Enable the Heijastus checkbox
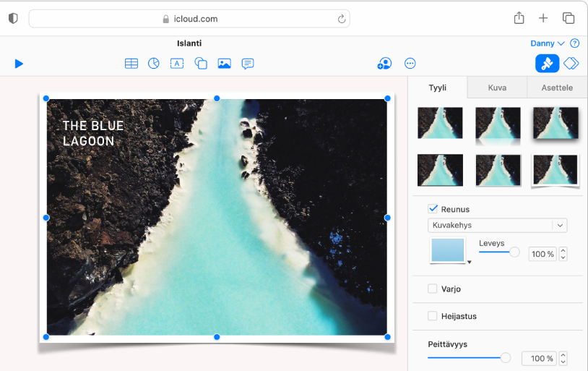This screenshot has width=588, height=371. [433, 316]
